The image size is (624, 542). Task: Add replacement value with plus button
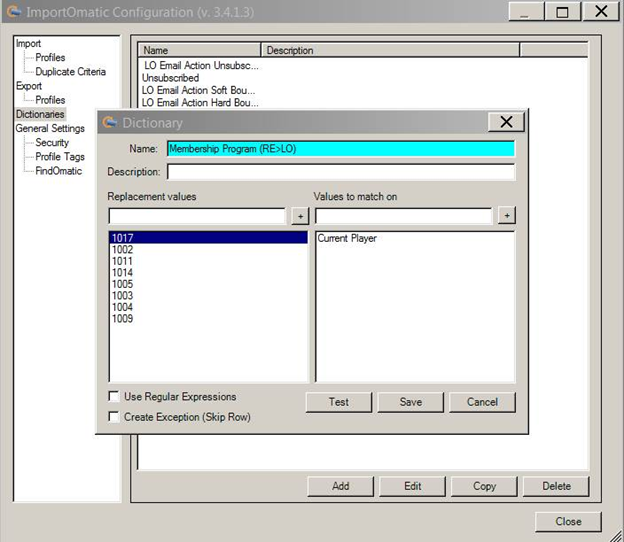300,216
